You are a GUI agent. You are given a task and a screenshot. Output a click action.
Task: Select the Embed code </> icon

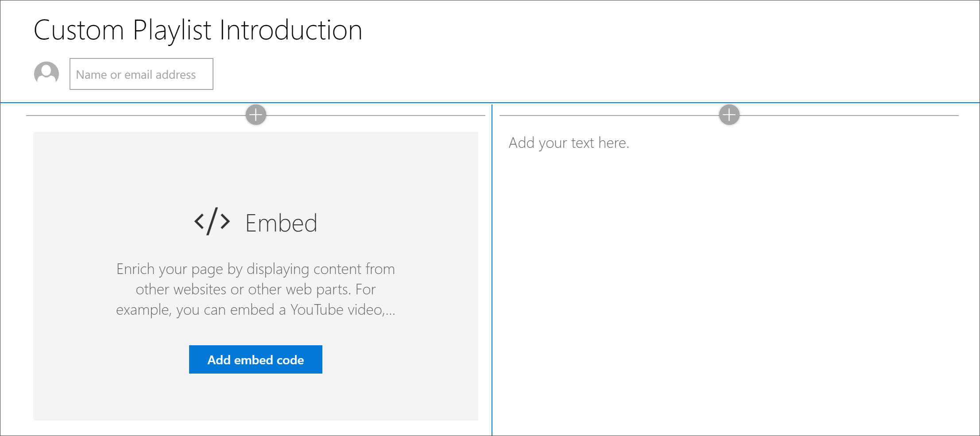coord(212,221)
